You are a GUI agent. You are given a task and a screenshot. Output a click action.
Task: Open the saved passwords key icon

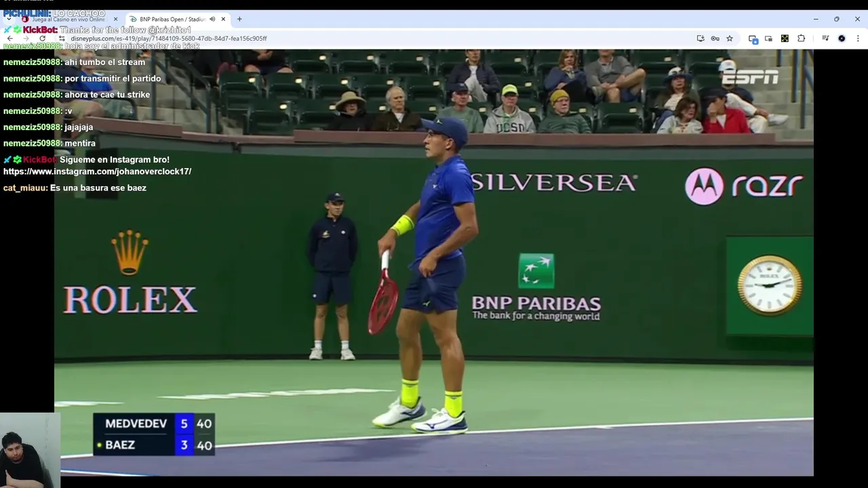click(715, 39)
